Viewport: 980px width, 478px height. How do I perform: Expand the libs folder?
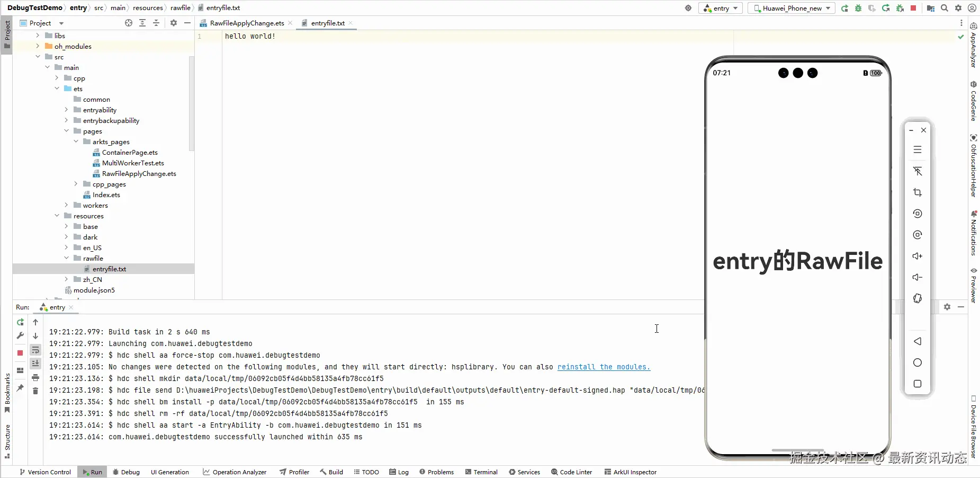click(38, 36)
